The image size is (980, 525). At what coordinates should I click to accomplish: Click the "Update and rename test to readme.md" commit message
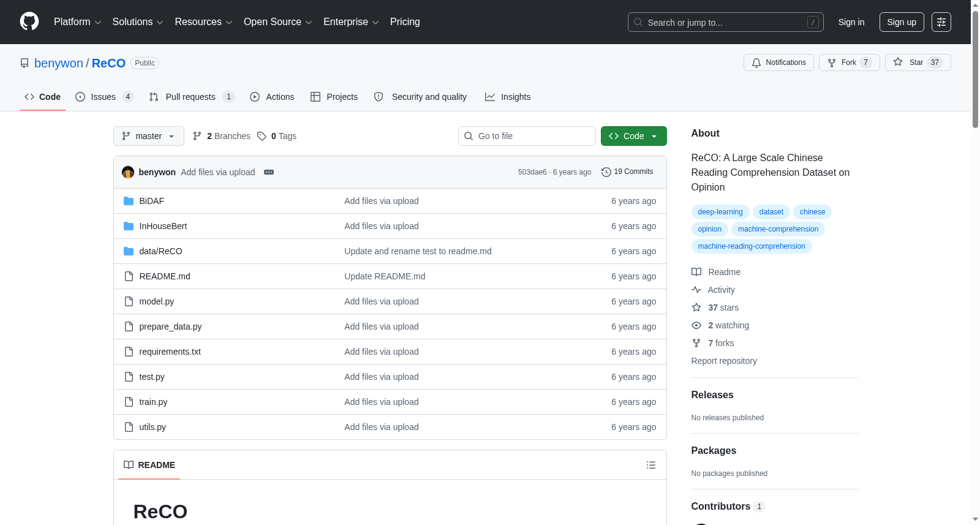tap(418, 251)
